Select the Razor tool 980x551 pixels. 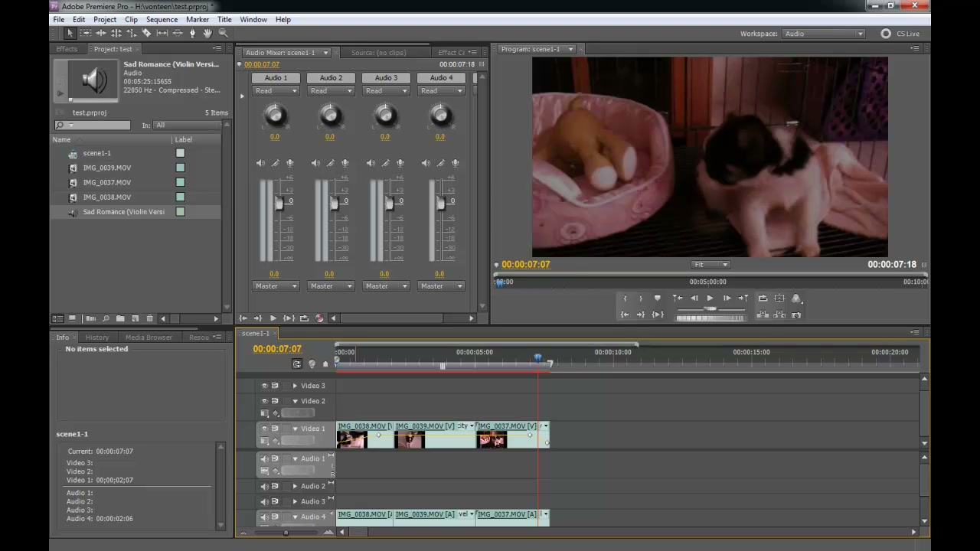click(146, 33)
